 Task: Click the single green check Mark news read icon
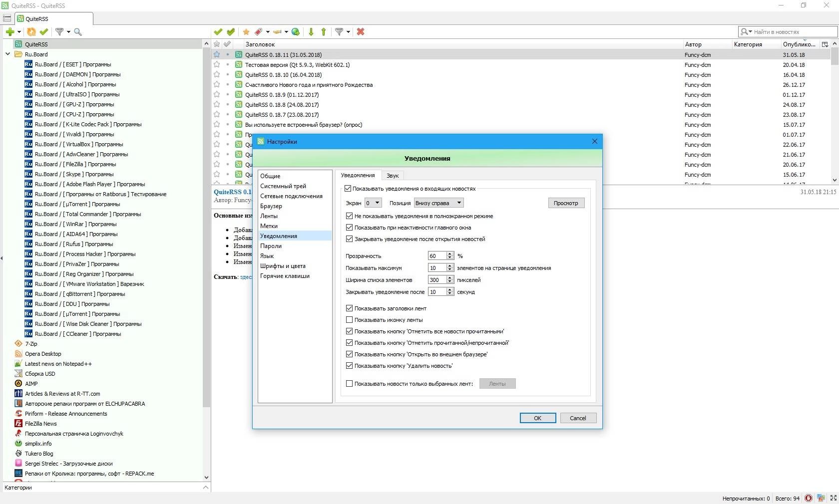click(218, 32)
